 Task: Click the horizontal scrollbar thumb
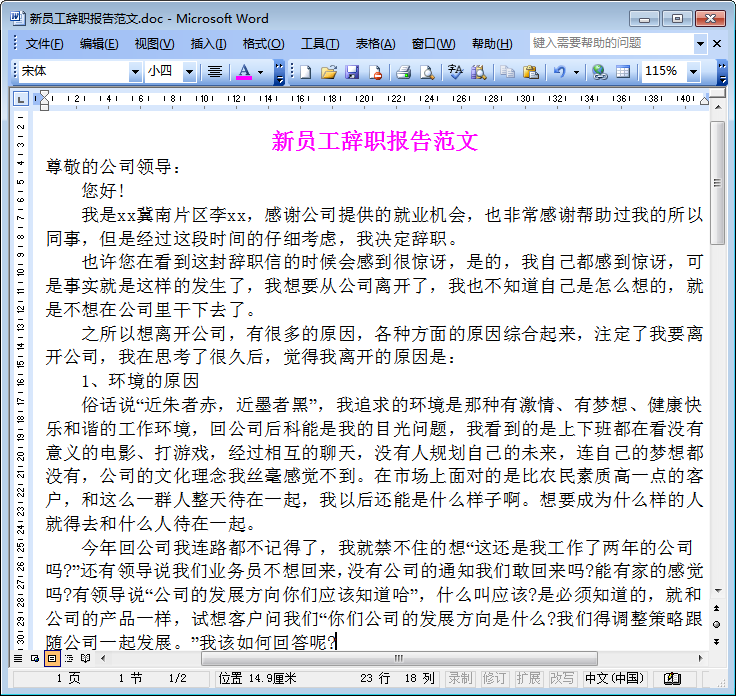[x=399, y=658]
